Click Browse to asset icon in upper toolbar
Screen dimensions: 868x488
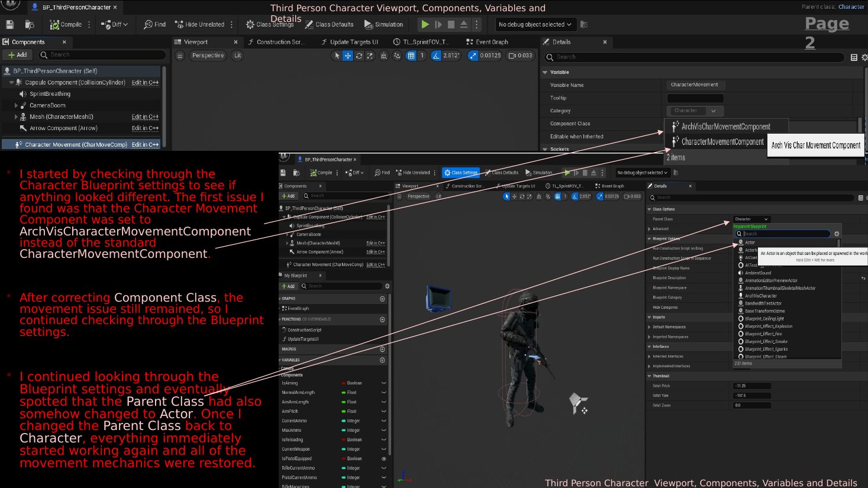tap(30, 24)
